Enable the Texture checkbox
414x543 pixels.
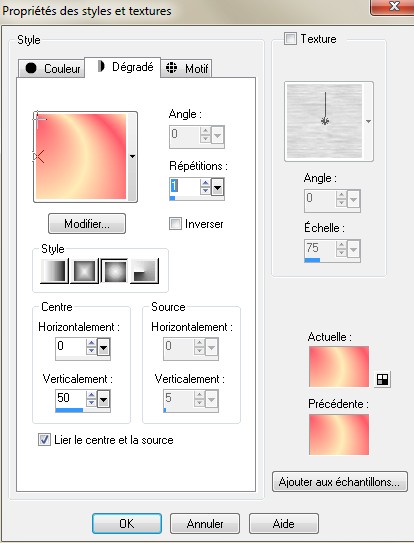tap(290, 38)
